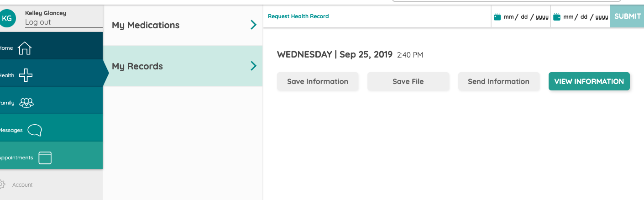Viewport: 644px width, 200px height.
Task: Click the KG user avatar
Action: (x=7, y=18)
